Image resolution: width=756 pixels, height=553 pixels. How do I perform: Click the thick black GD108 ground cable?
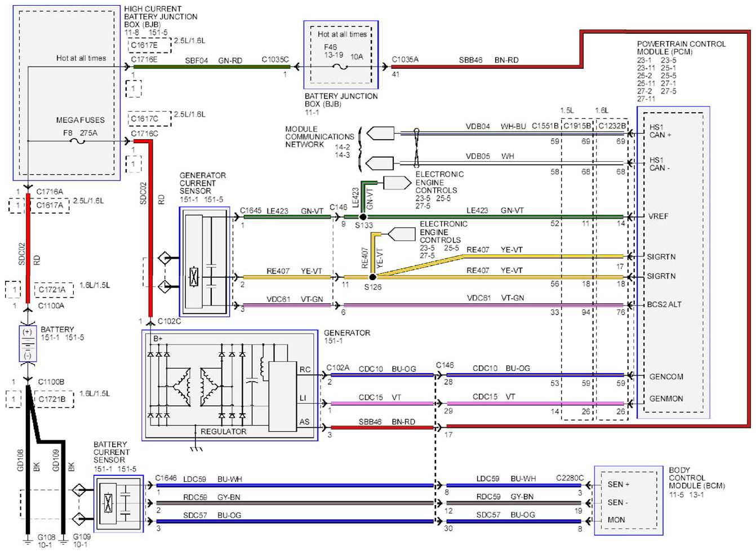click(28, 459)
